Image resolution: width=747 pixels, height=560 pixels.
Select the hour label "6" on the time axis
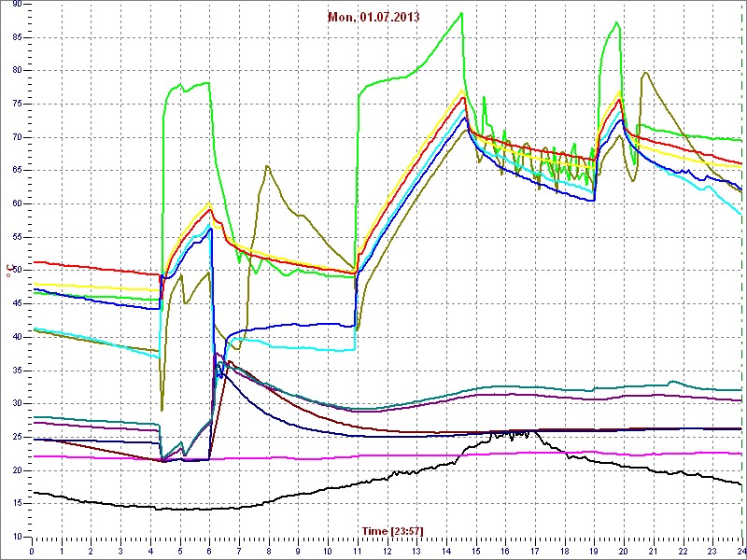tap(209, 549)
